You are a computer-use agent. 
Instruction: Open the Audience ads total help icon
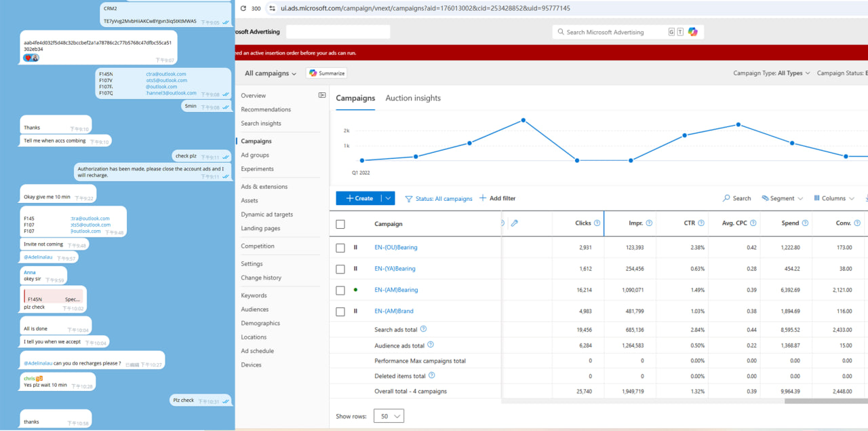pyautogui.click(x=430, y=345)
